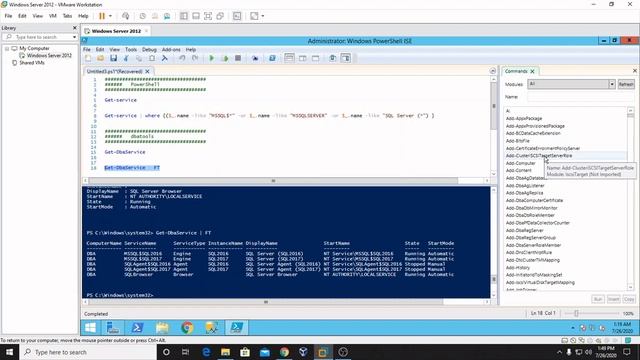Select Add-Computer in commands list
Image resolution: width=640 pixels, height=360 pixels.
[520, 163]
